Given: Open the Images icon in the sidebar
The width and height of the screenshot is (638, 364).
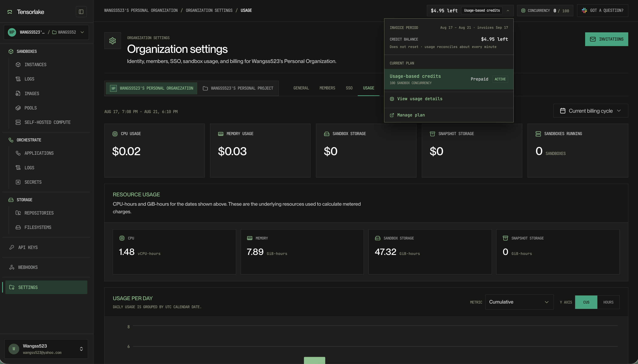Looking at the screenshot, I should click(x=18, y=93).
